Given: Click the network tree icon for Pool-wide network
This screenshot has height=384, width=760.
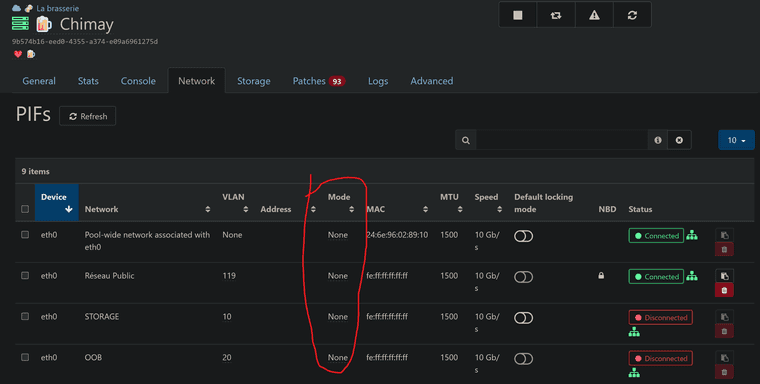Looking at the screenshot, I should click(x=692, y=235).
